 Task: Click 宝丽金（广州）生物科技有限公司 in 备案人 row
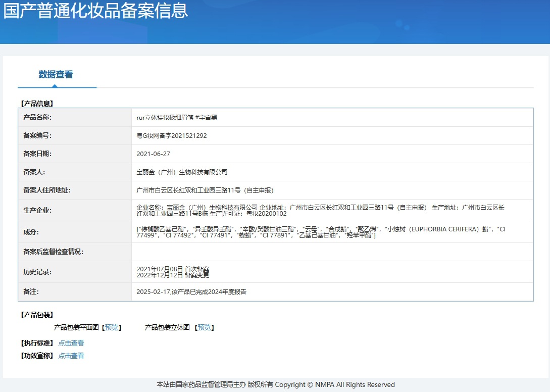[x=182, y=172]
